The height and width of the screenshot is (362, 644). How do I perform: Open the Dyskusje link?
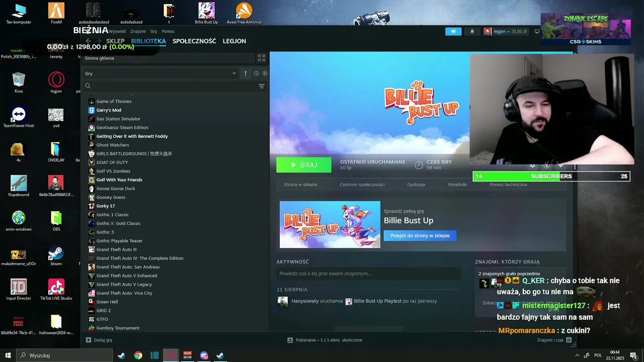[416, 185]
